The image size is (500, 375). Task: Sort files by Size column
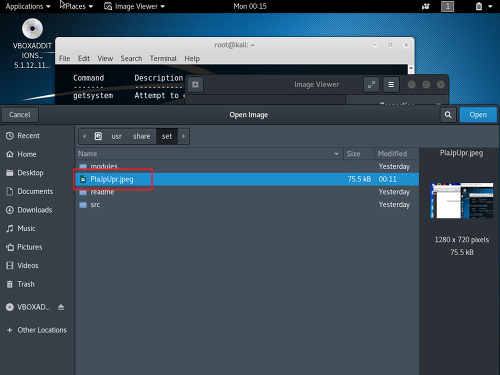359,154
